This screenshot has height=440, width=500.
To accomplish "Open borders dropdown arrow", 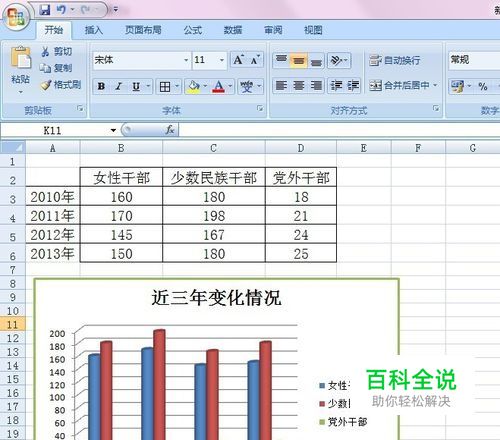I will [177, 87].
